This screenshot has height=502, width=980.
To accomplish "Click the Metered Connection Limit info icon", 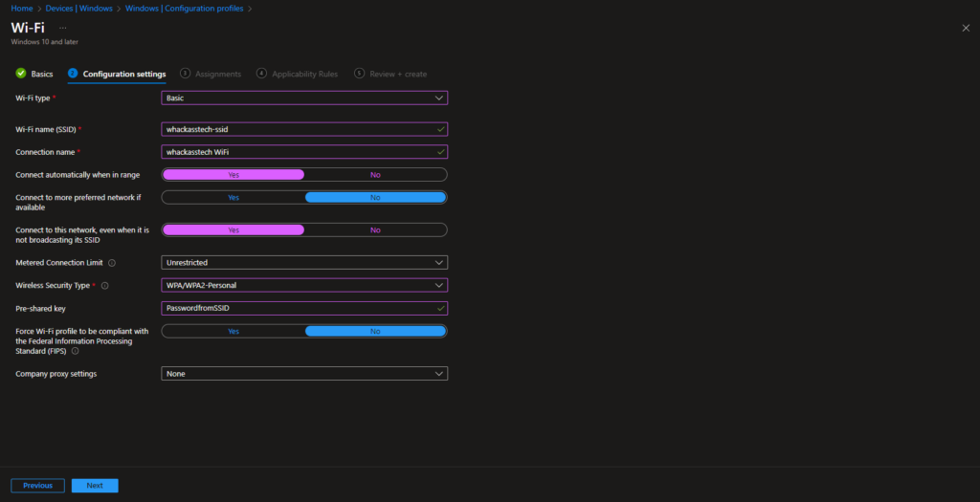I will pyautogui.click(x=112, y=263).
